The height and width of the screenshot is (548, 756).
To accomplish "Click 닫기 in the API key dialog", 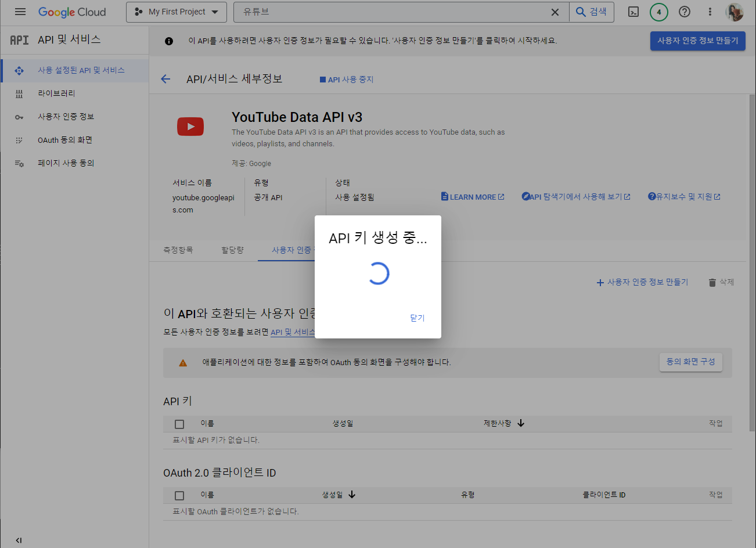I will pos(417,318).
